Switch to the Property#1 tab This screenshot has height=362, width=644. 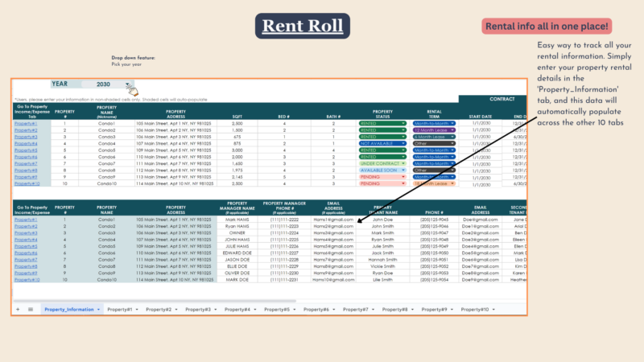click(119, 310)
